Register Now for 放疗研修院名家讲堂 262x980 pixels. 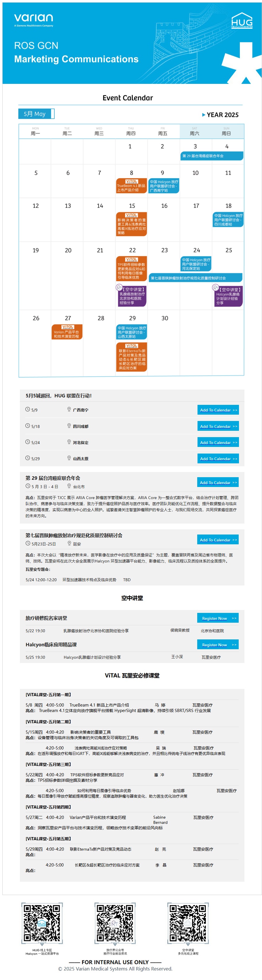point(218,618)
